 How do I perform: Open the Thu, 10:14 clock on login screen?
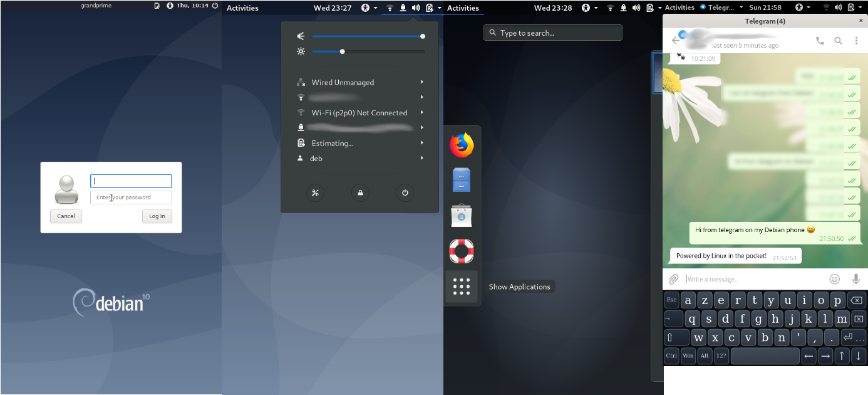click(x=193, y=6)
